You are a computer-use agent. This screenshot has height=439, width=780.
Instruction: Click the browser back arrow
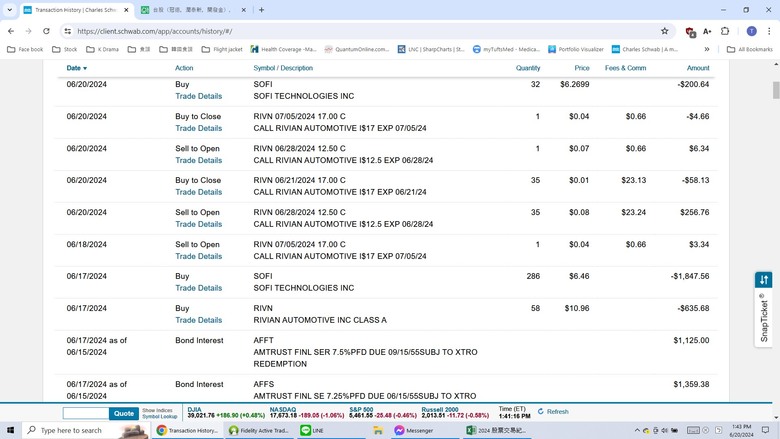[11, 31]
